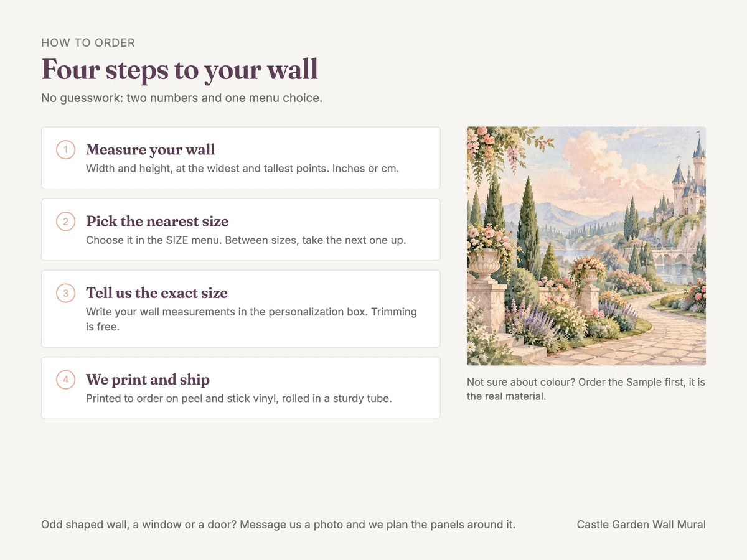This screenshot has width=747, height=560.
Task: Click the Odd shaped wall message text
Action: coord(278,525)
